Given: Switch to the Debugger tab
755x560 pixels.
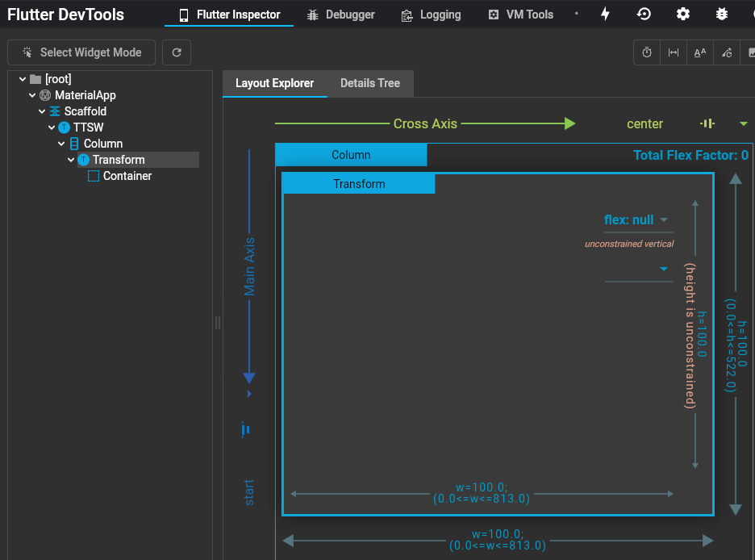Looking at the screenshot, I should [341, 15].
